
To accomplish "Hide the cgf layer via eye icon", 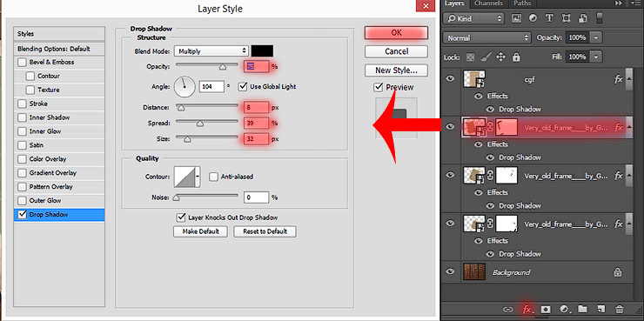I will click(451, 78).
